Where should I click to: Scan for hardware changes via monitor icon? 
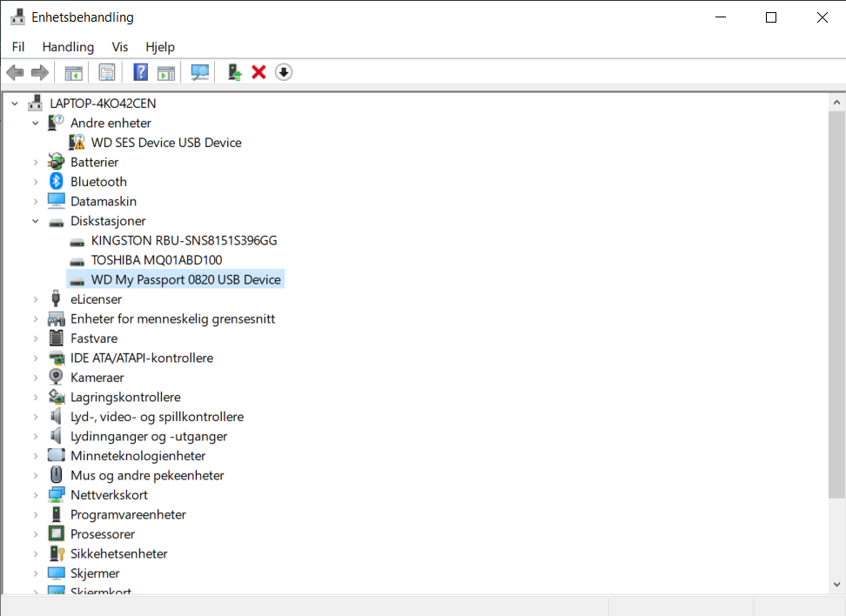(x=199, y=72)
